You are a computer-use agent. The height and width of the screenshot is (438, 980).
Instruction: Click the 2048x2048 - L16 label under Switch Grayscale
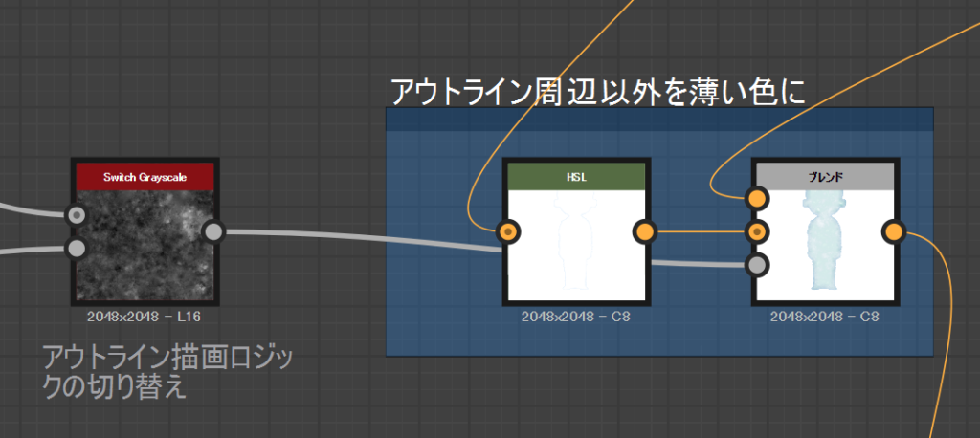click(x=145, y=316)
